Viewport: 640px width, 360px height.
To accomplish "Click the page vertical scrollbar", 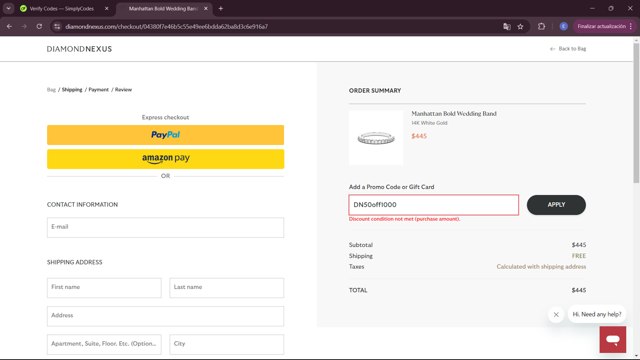I will click(636, 112).
